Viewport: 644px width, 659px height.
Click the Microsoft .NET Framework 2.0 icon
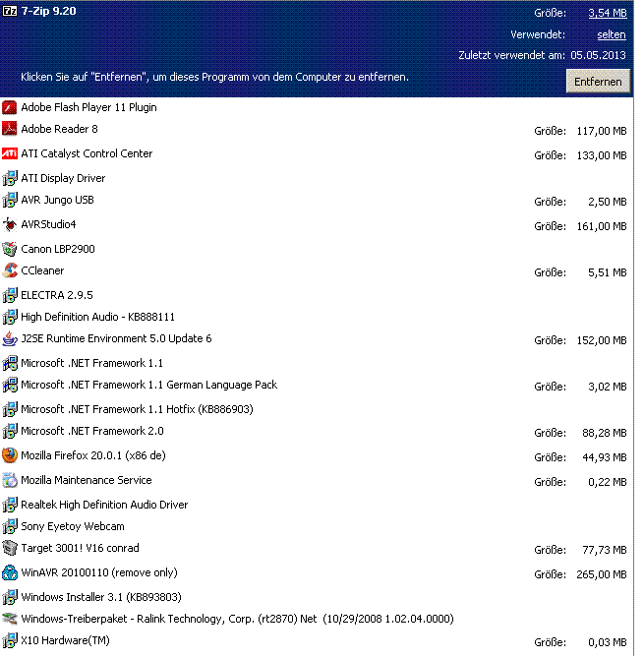(9, 431)
